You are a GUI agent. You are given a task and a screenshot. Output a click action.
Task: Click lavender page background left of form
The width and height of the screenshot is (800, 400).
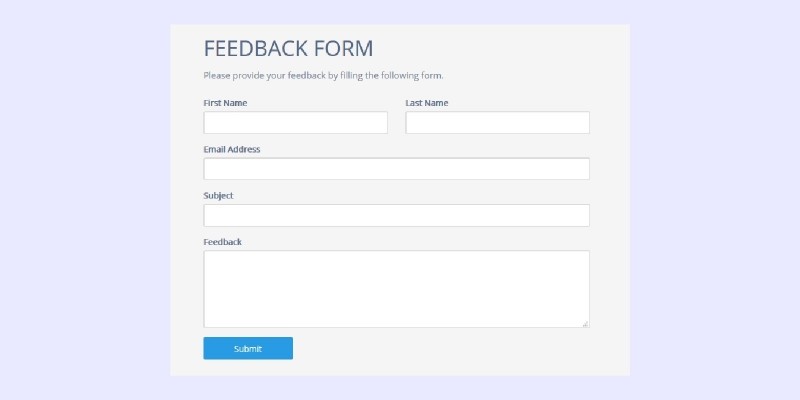[x=85, y=200]
